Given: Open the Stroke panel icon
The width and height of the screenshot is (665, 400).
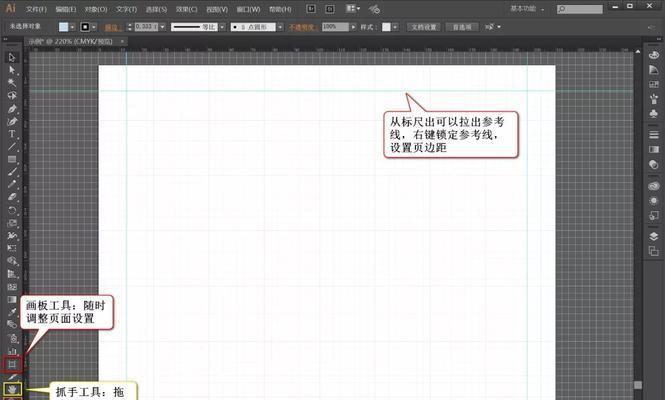Looking at the screenshot, I should tap(654, 134).
